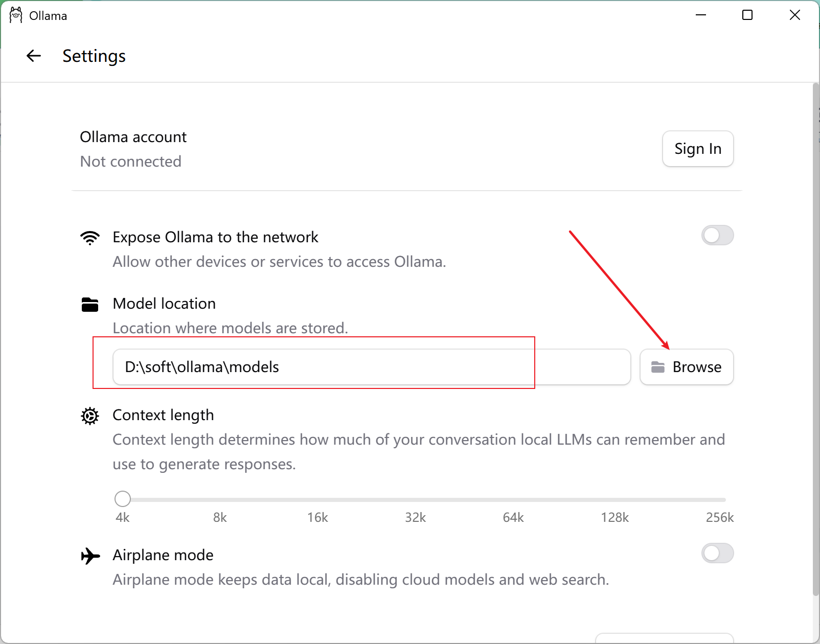Viewport: 820px width, 644px height.
Task: Click the Context length description paragraph
Action: [419, 452]
